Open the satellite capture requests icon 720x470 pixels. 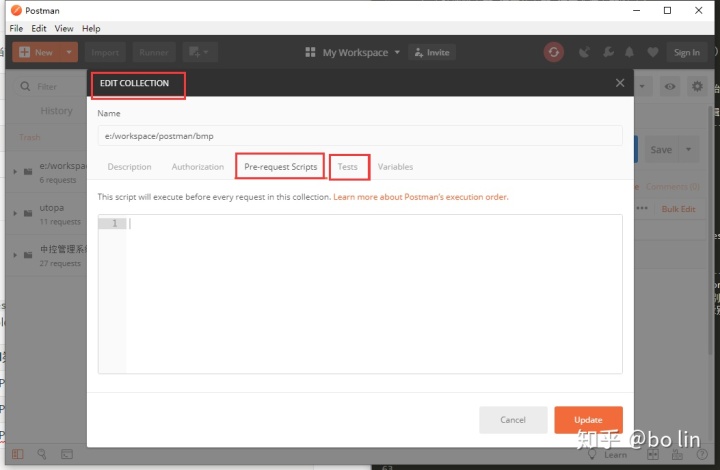tap(584, 52)
